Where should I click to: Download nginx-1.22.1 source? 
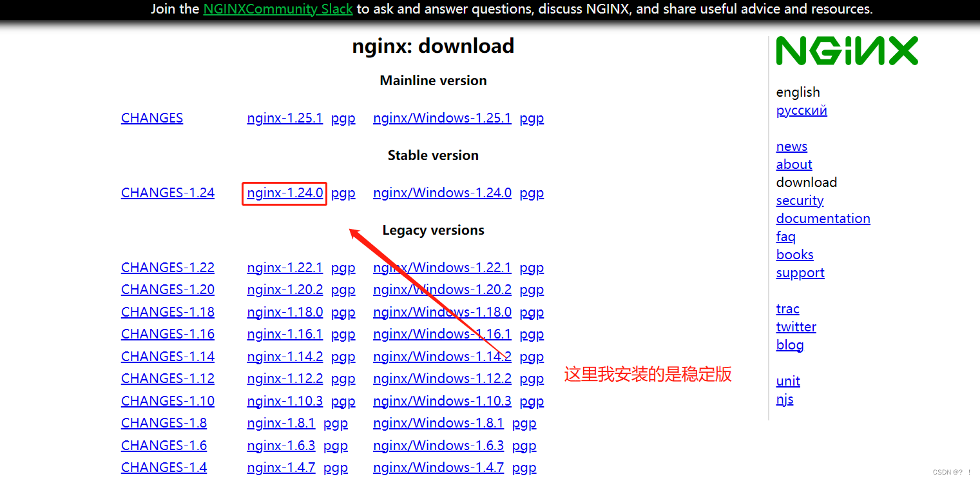click(x=285, y=268)
